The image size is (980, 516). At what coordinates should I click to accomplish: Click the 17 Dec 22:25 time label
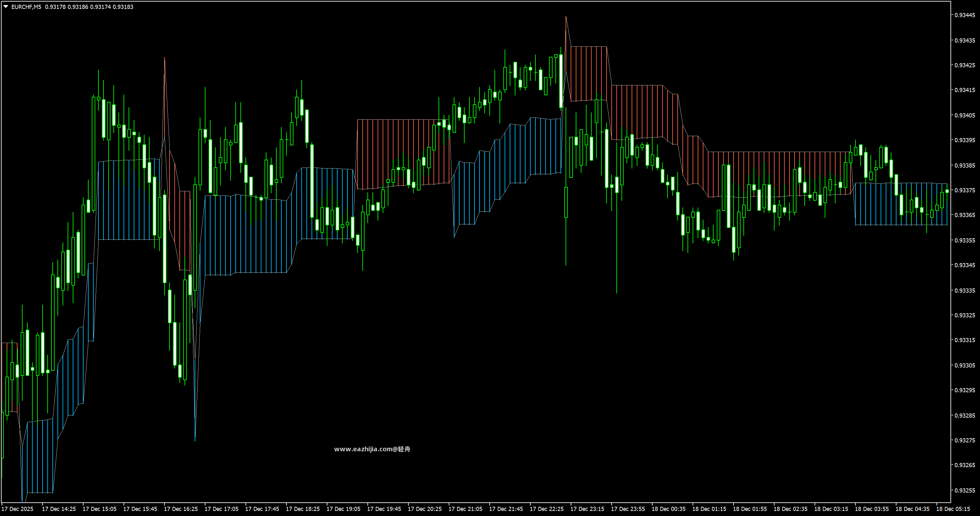click(x=547, y=509)
